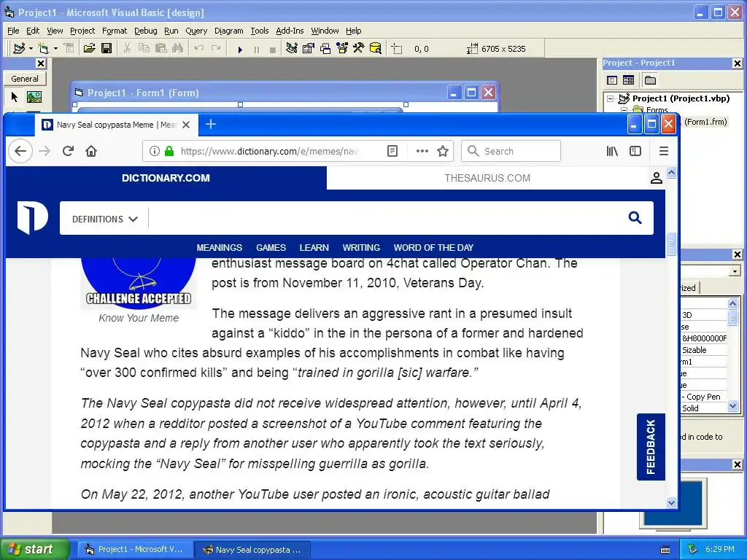Click the Save Project floppy icon
This screenshot has height=560, width=747.
(107, 49)
